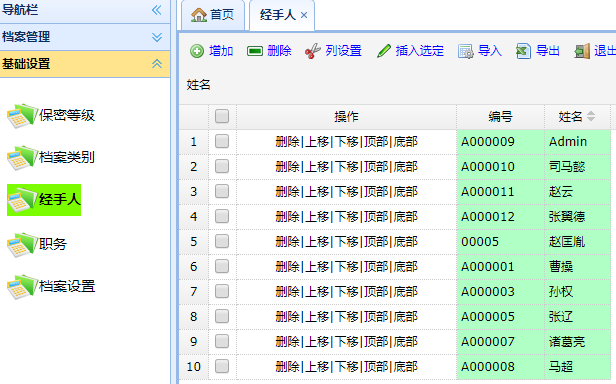The image size is (616, 384).
Task: Check the checkbox for row 6 曹操
Action: [x=222, y=266]
